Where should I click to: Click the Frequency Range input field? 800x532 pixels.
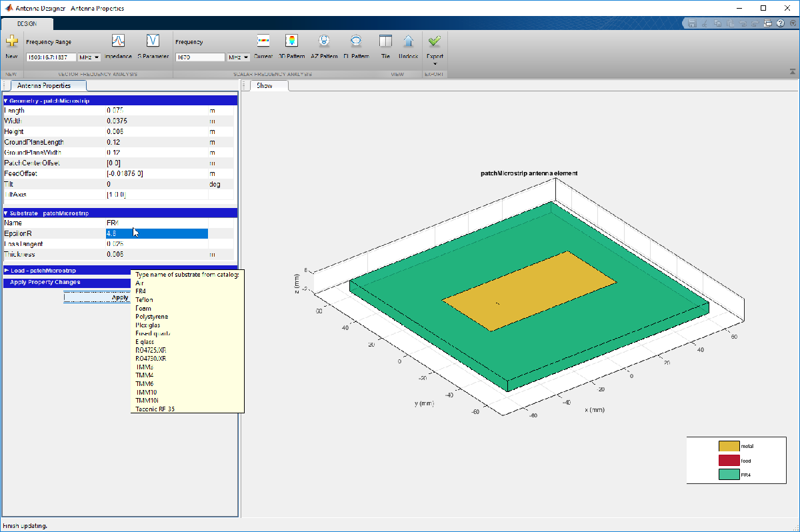tap(51, 57)
